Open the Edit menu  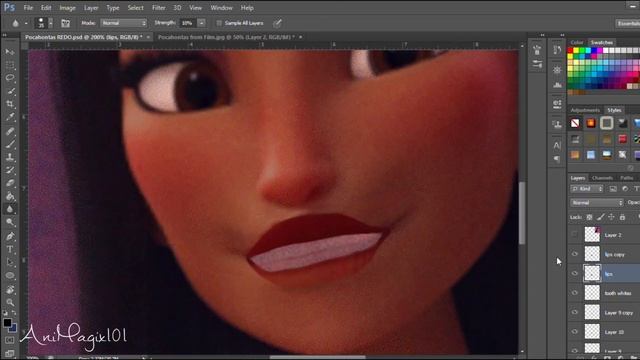(x=46, y=8)
